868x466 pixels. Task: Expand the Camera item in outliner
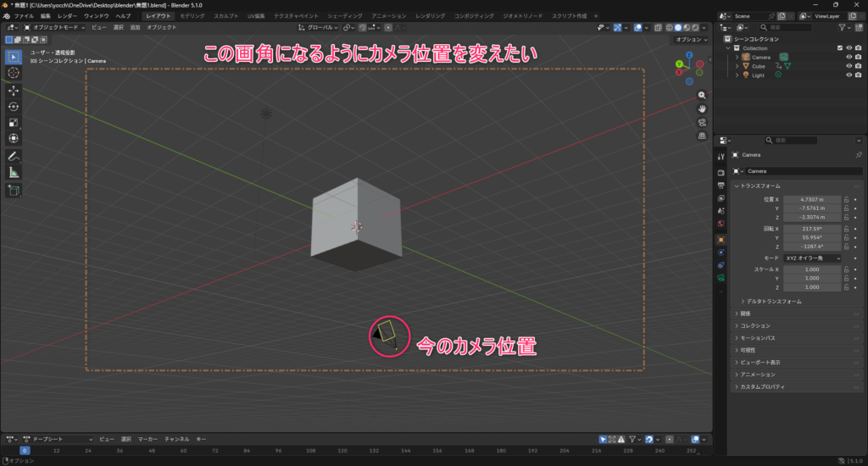pos(737,57)
